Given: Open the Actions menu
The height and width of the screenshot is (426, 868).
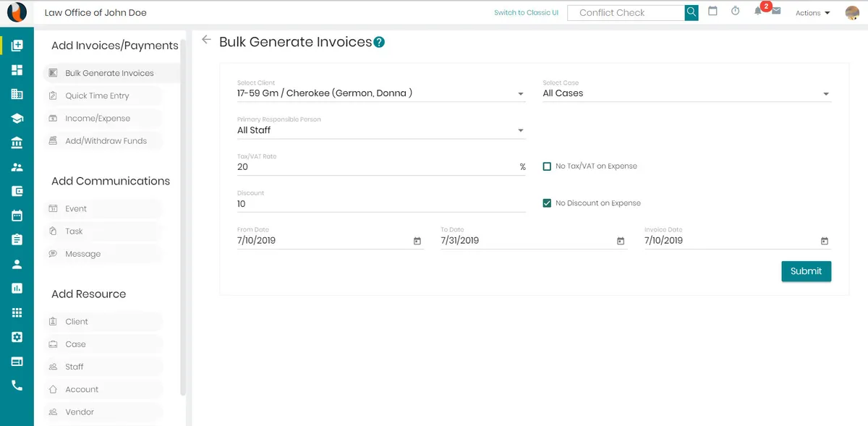Looking at the screenshot, I should [812, 13].
